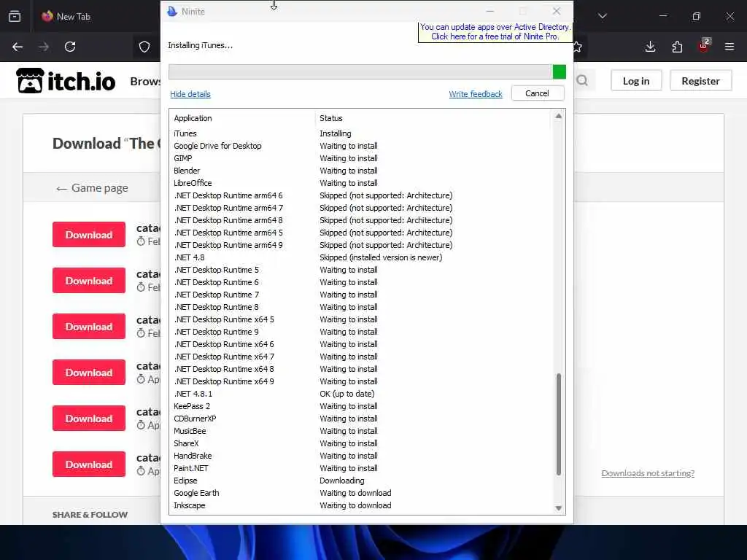
Task: Open Firefox extensions puzzle icon
Action: point(677,47)
